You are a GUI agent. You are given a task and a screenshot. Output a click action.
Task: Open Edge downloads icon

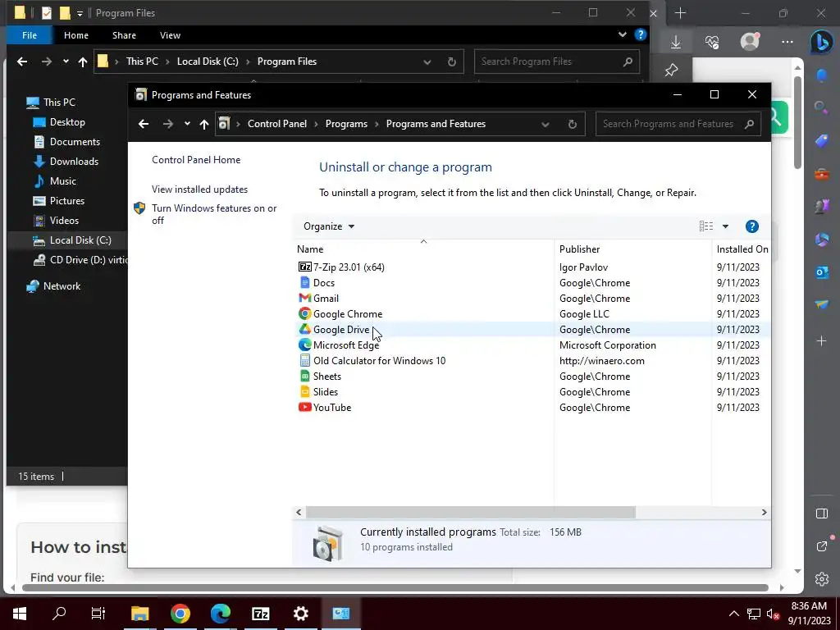click(676, 42)
